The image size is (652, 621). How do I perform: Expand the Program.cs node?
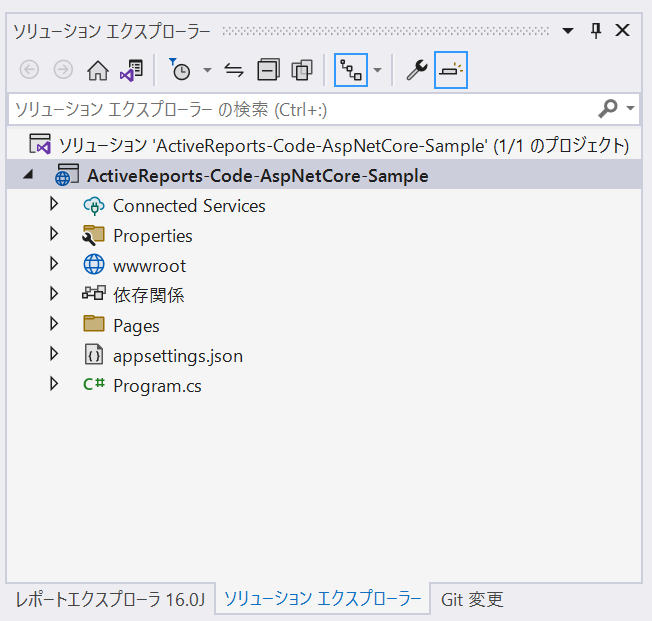tap(54, 383)
